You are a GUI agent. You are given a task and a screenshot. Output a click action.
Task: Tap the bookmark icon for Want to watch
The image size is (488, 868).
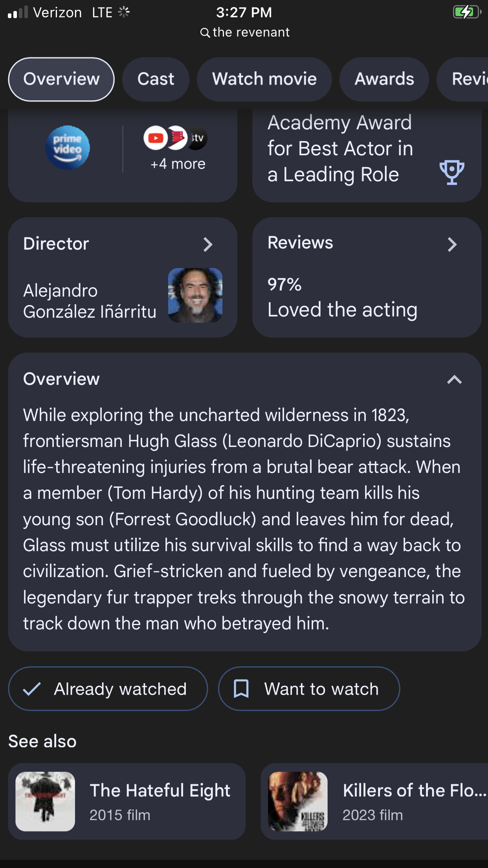click(x=241, y=689)
